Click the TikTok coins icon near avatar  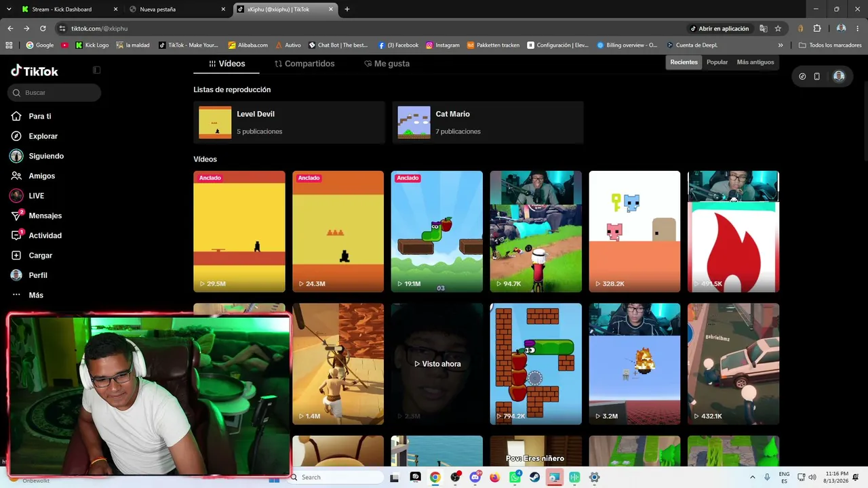[x=802, y=77]
